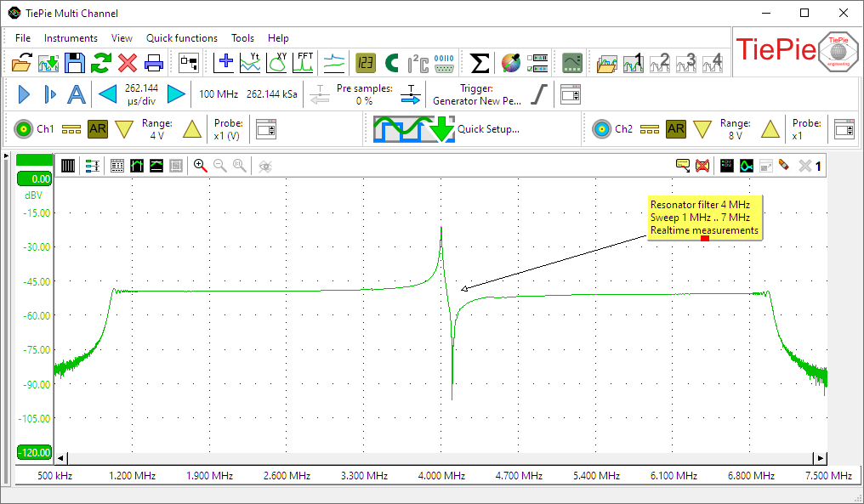Toggle Ch2 auto ranging AR button
This screenshot has width=864, height=504.
[x=676, y=129]
